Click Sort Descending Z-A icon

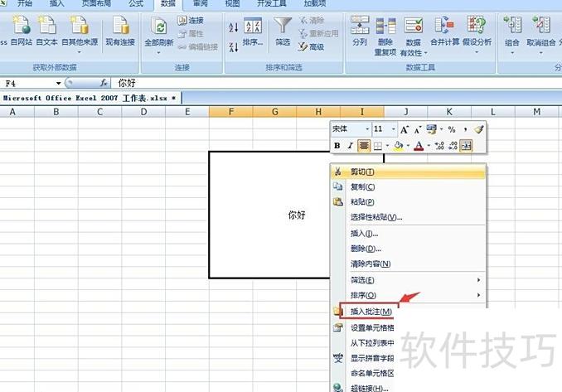[x=233, y=46]
